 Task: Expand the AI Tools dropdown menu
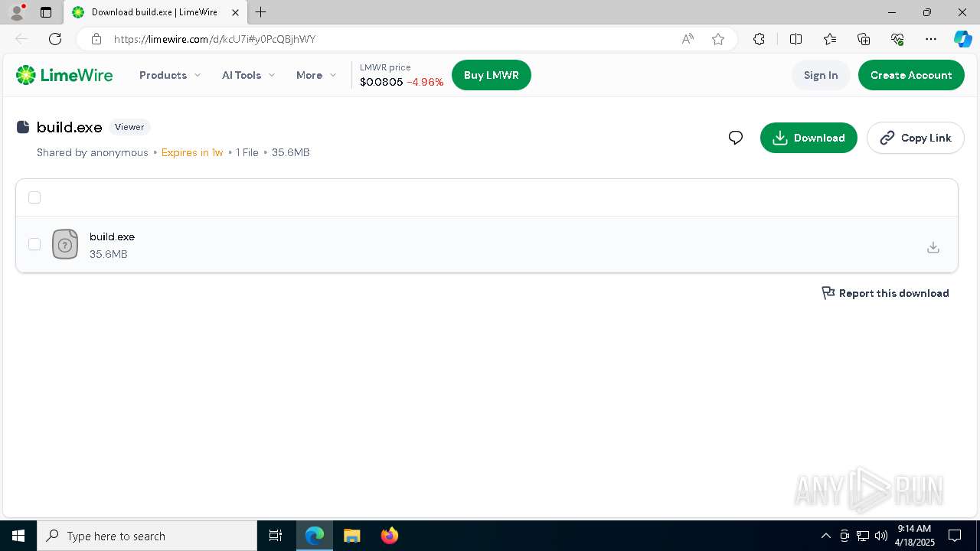pyautogui.click(x=248, y=75)
